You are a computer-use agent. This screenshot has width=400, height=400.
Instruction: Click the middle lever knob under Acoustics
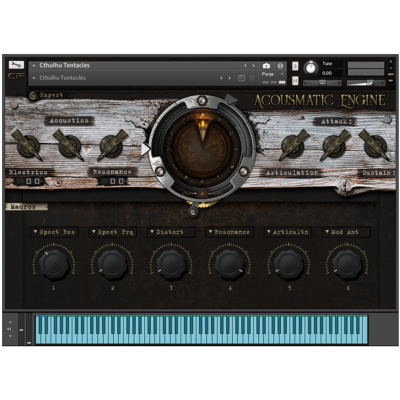tap(69, 146)
